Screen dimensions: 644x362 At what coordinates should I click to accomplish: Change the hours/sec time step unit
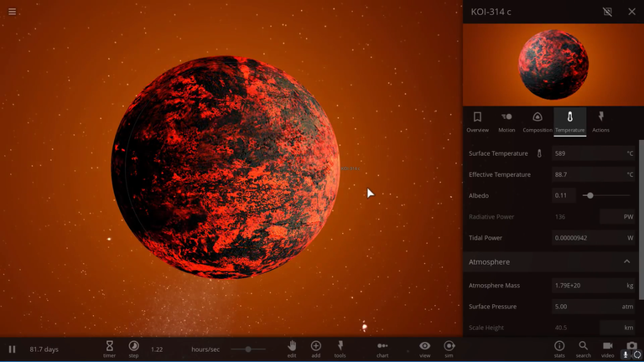205,349
